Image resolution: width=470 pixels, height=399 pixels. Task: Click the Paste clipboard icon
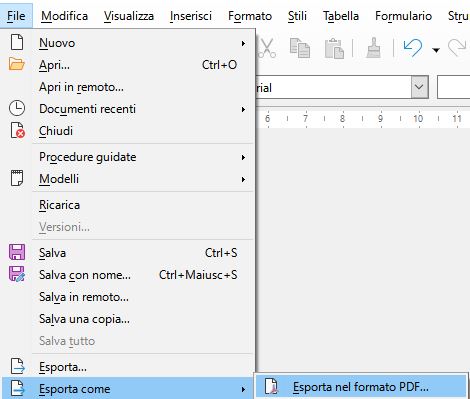334,48
